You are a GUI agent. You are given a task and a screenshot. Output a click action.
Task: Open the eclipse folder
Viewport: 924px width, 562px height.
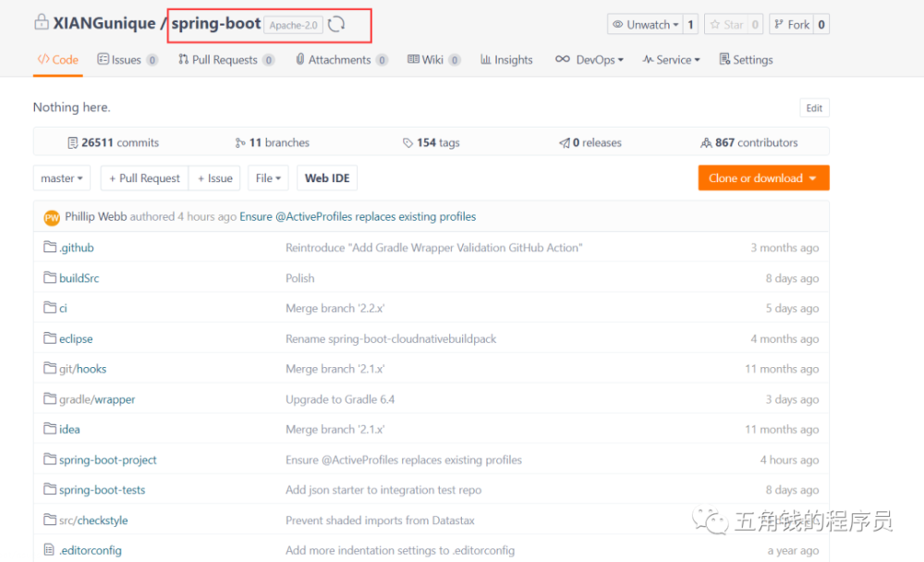(x=76, y=339)
